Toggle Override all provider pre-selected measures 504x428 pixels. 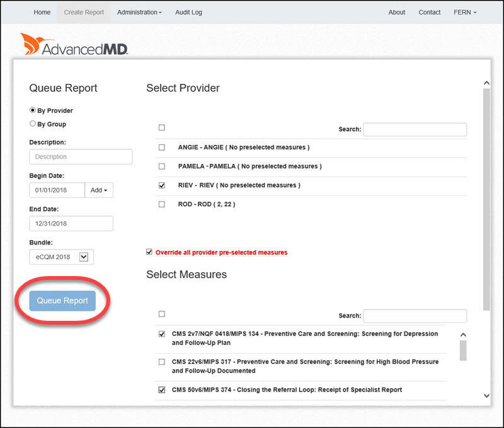(x=149, y=252)
